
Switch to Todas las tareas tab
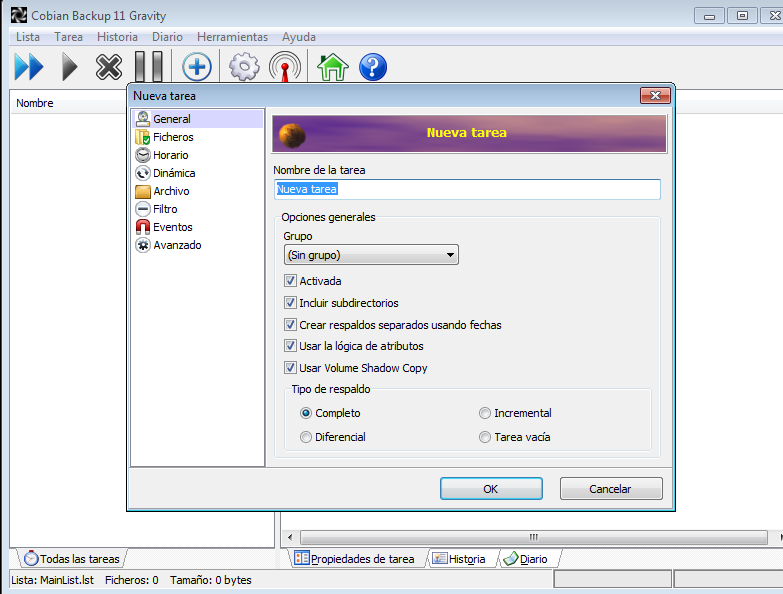pos(72,559)
